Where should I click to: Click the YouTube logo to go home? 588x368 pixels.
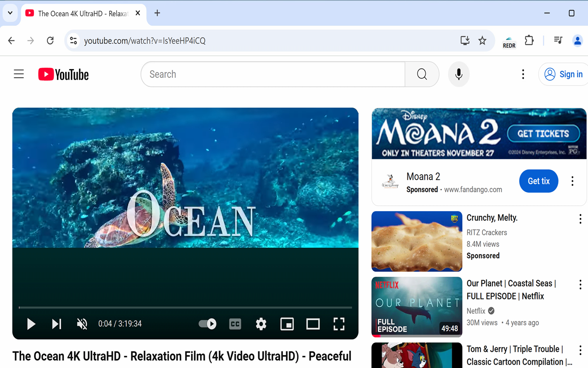(63, 74)
